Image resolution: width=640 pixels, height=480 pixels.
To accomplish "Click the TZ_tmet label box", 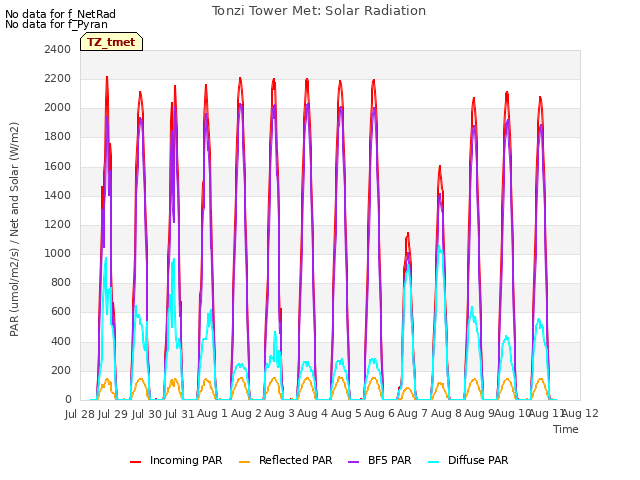I will pos(111,42).
